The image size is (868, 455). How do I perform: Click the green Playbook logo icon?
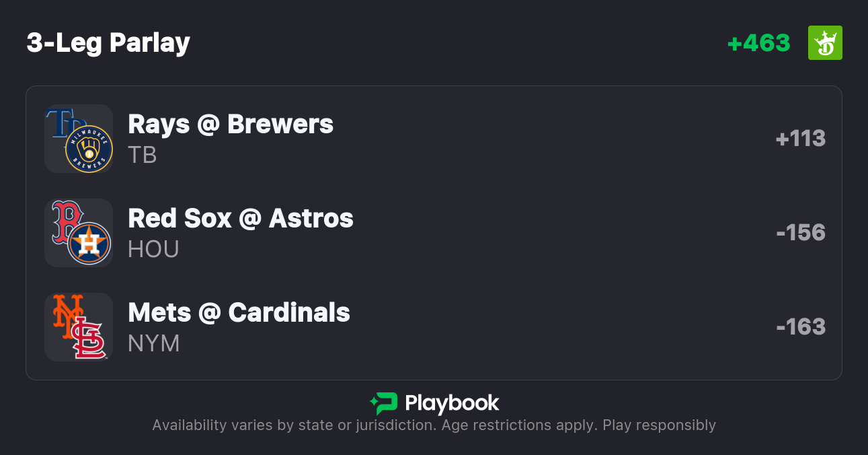384,403
